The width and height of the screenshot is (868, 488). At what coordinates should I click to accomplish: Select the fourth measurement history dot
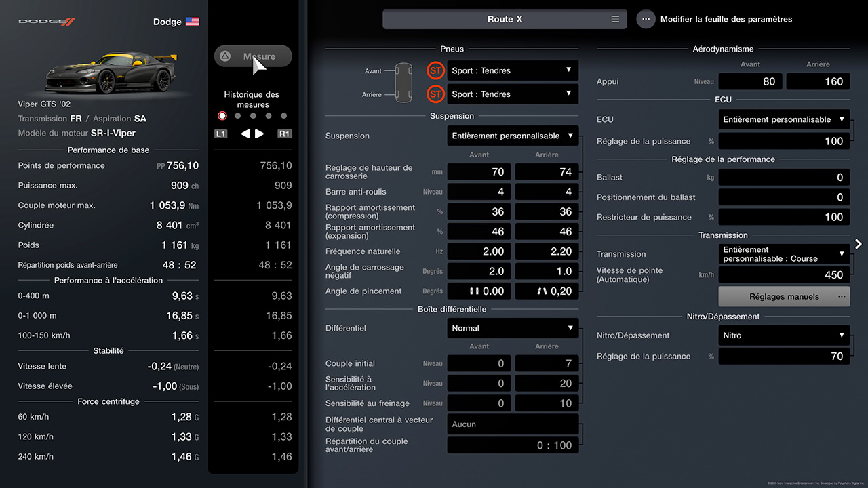(269, 116)
